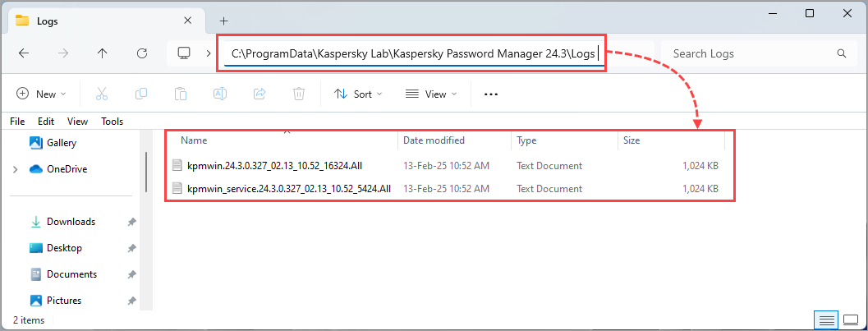Refresh the current folder view
This screenshot has height=331, width=868.
click(142, 53)
